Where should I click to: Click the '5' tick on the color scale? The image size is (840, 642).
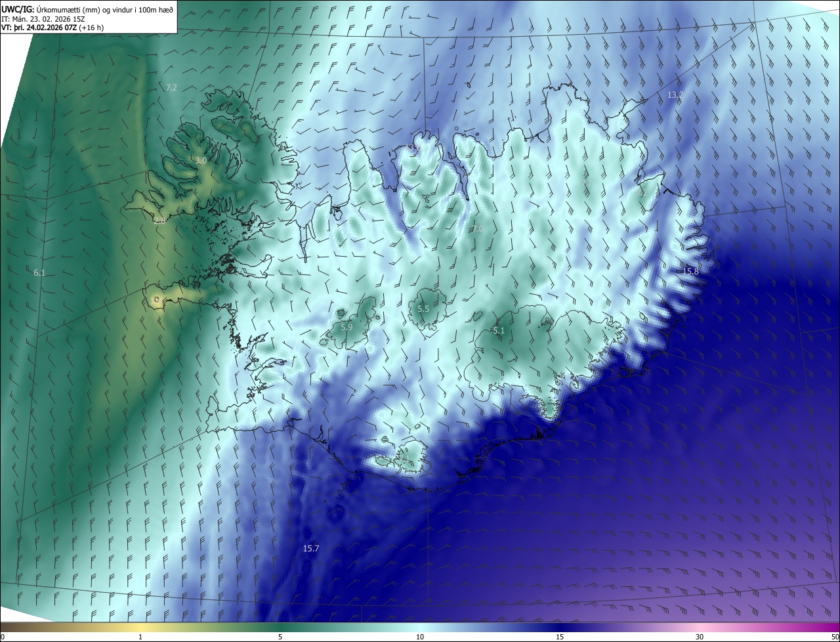coord(280,637)
